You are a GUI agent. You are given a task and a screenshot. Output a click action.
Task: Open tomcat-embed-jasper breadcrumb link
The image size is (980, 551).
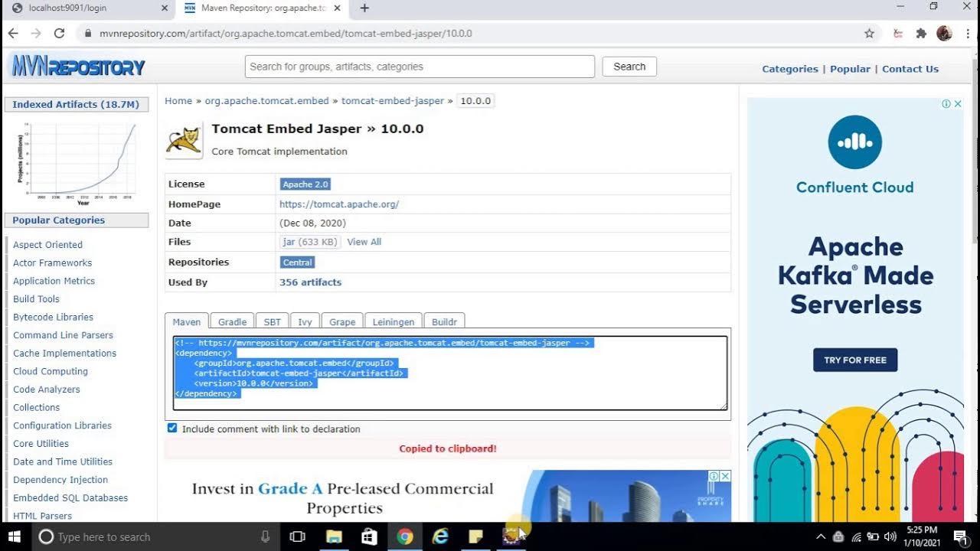(x=393, y=101)
